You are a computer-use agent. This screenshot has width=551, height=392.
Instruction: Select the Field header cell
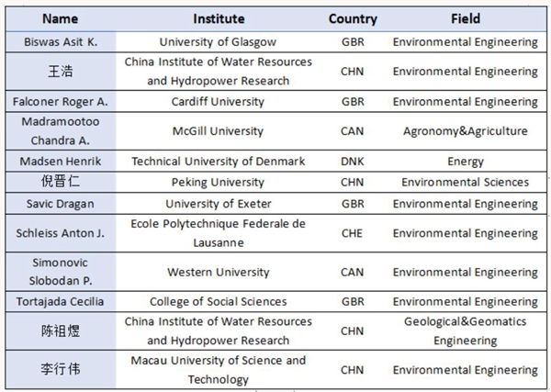(465, 18)
